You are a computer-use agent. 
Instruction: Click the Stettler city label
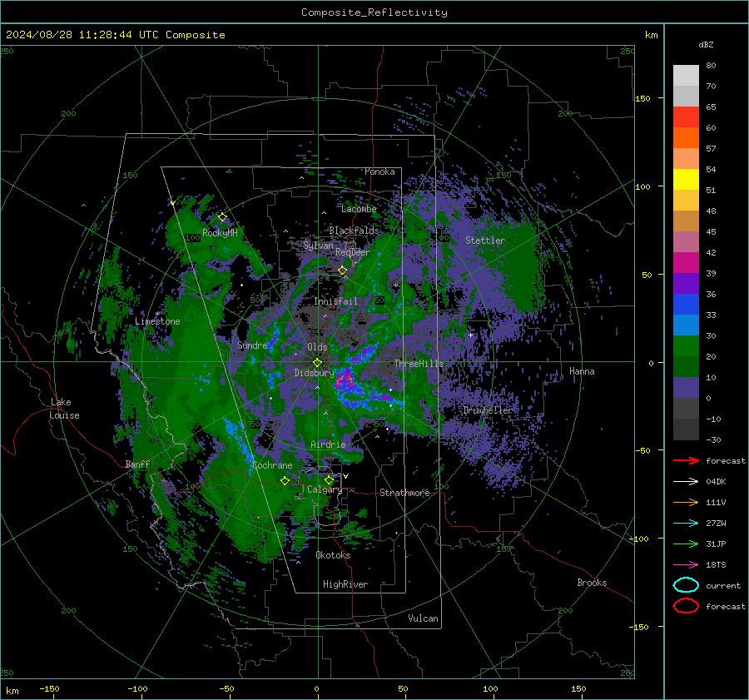click(485, 241)
